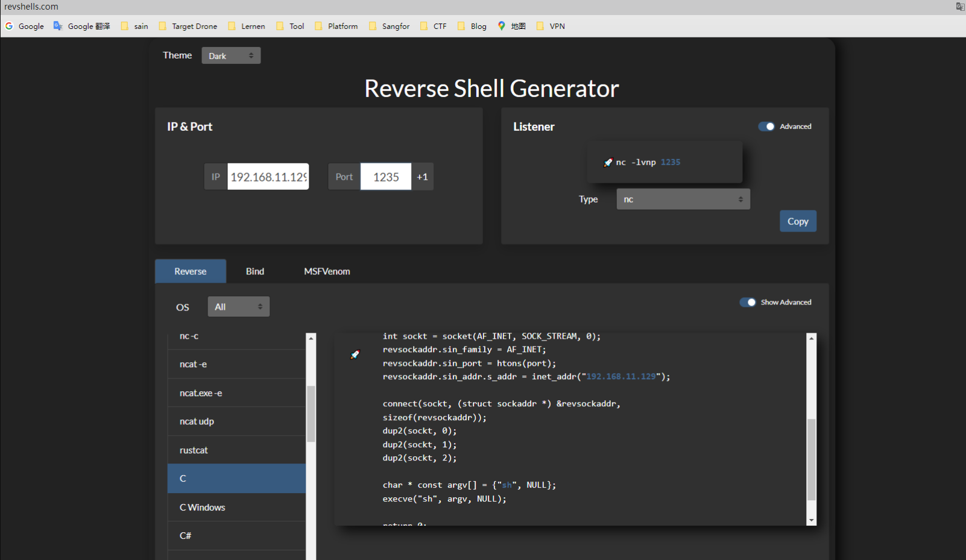Click the shell list scrollbar thumb
The image size is (966, 560).
coord(311,414)
